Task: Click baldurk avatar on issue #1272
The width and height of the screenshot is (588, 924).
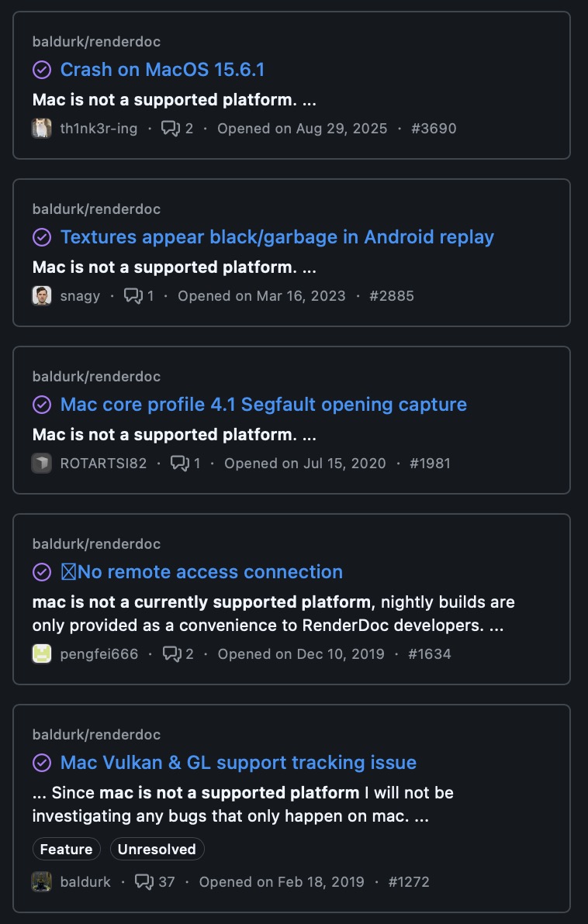Action: pyautogui.click(x=42, y=882)
